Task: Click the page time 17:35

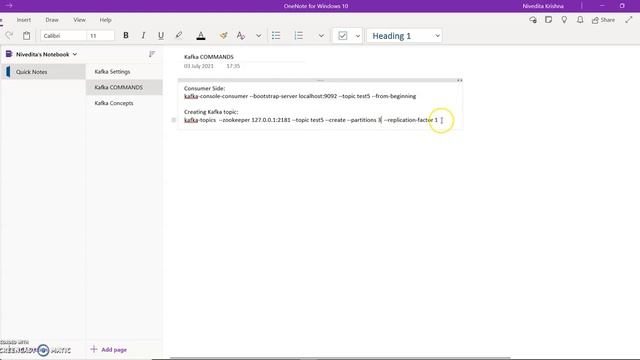Action: pyautogui.click(x=233, y=66)
